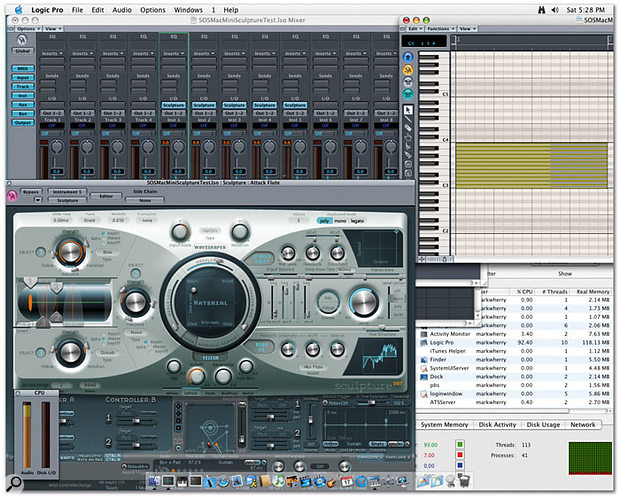Open Finder from the Dock

pyautogui.click(x=154, y=481)
